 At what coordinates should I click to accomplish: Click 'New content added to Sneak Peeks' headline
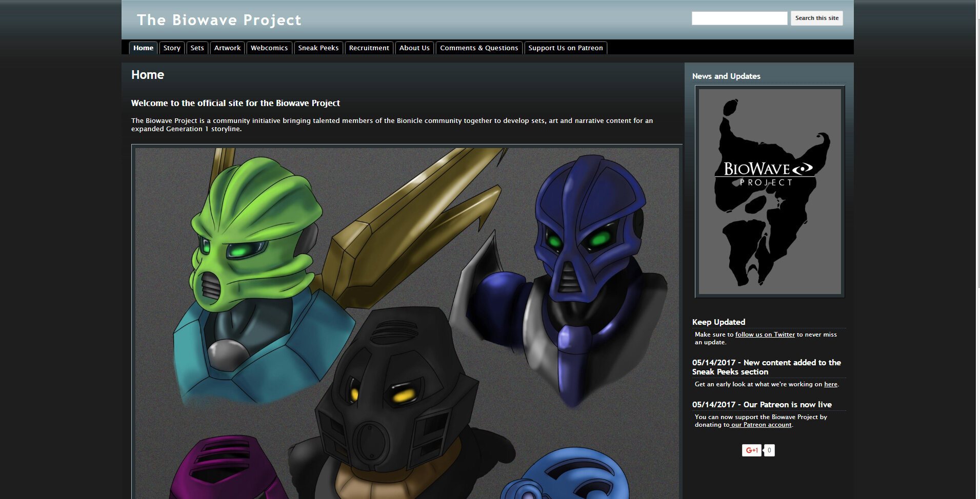[767, 367]
